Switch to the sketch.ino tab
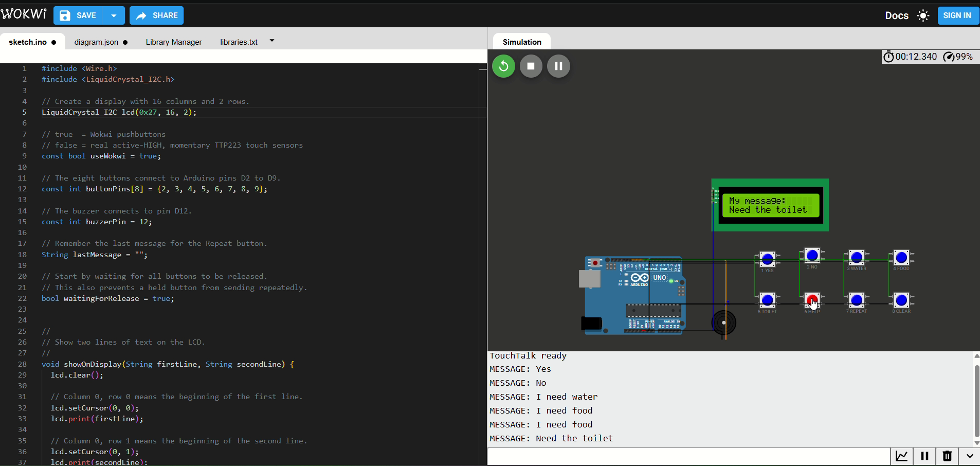Viewport: 980px width, 466px height. [x=32, y=42]
